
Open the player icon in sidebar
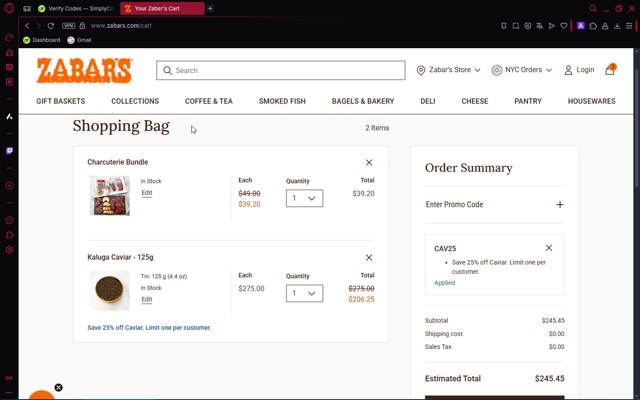click(x=9, y=186)
